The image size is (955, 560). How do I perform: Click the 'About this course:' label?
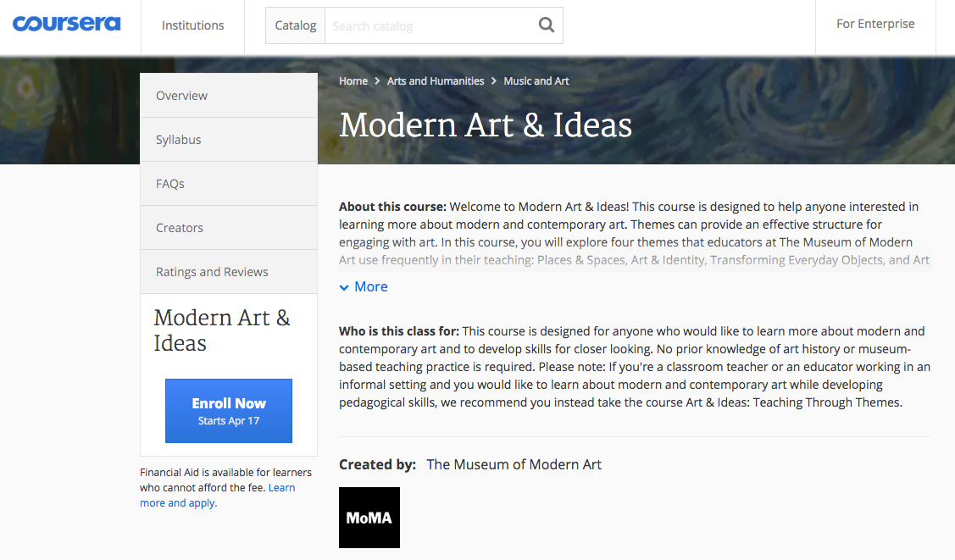[x=393, y=207]
